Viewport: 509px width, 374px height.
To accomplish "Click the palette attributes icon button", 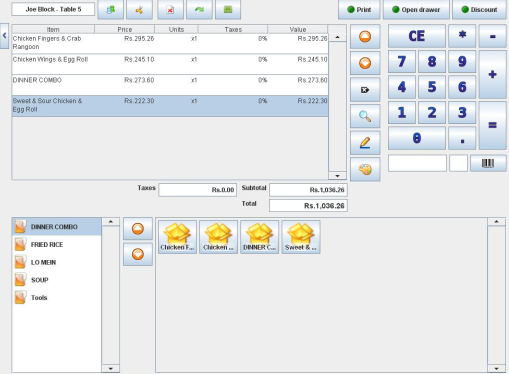I will (x=365, y=170).
